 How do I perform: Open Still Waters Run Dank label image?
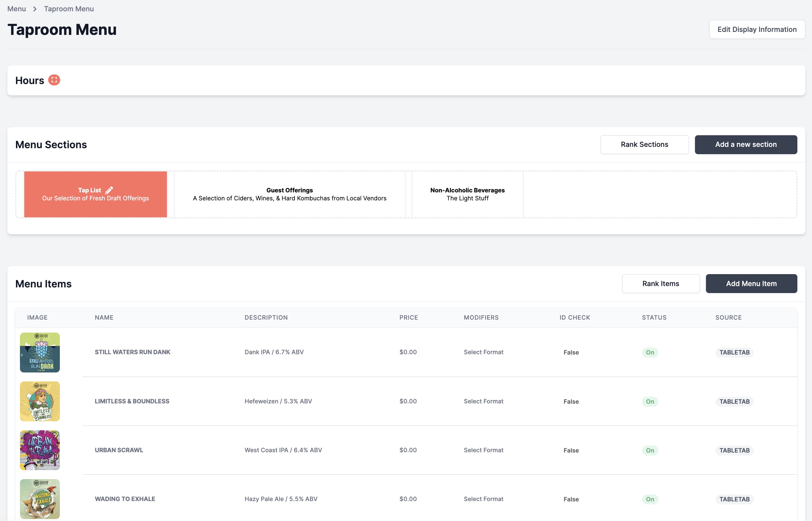(x=40, y=352)
